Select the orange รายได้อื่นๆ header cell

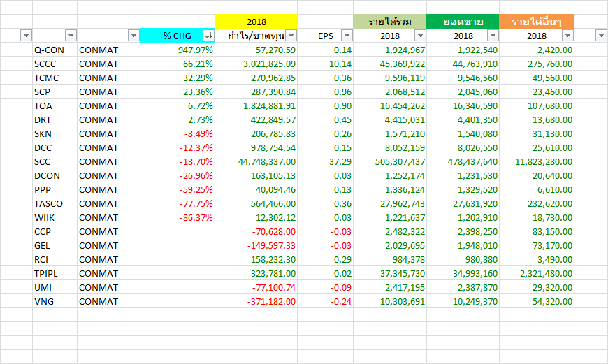(x=536, y=22)
